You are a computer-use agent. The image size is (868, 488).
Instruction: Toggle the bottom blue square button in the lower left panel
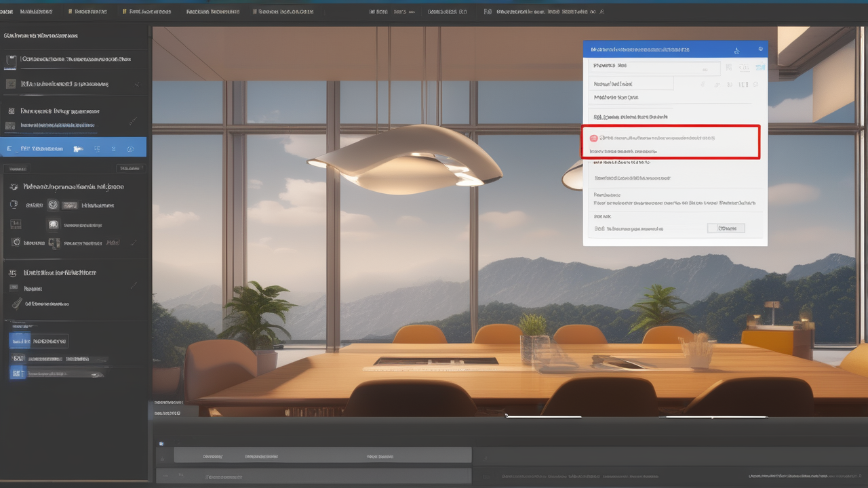[x=18, y=373]
